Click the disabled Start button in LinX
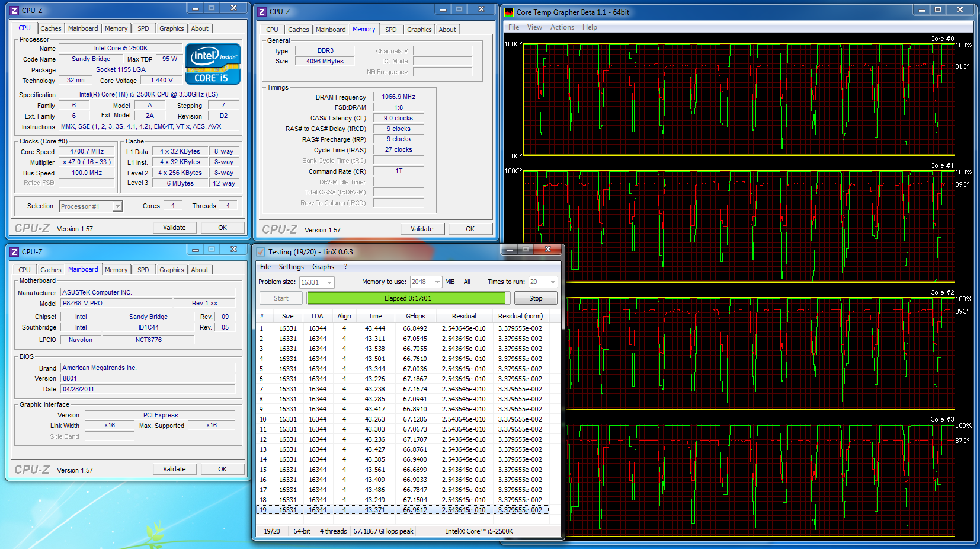This screenshot has height=549, width=980. click(x=281, y=298)
